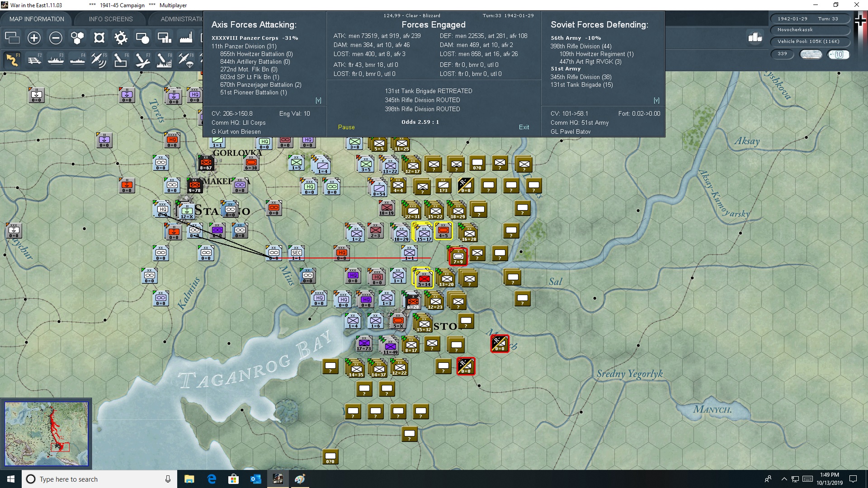Viewport: 868px width, 488px height.
Task: Click the zoom out magnifier icon
Action: (56, 38)
